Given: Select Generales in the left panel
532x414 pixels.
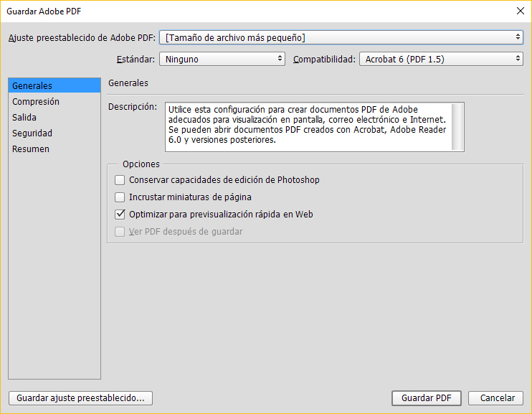Looking at the screenshot, I should 54,85.
